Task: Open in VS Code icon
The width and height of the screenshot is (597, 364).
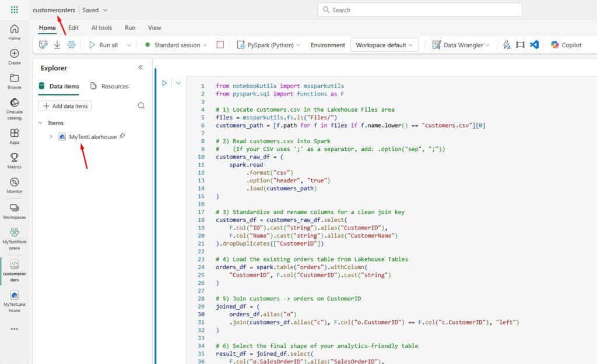Action: tap(534, 45)
